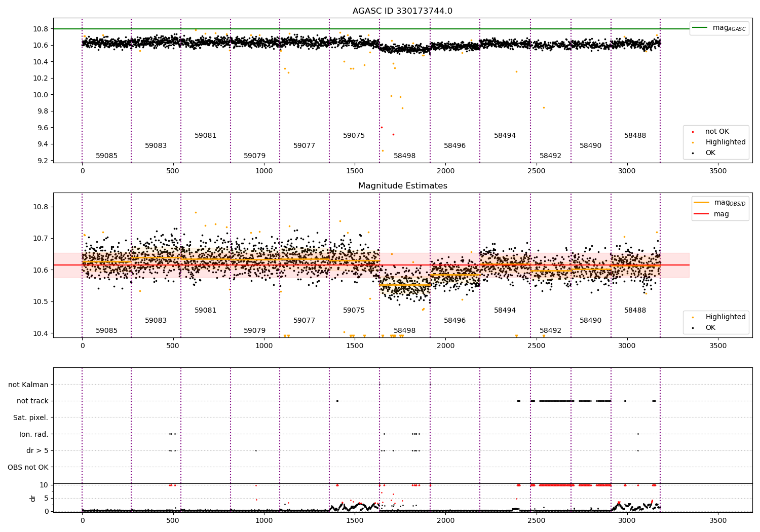The image size is (760, 532).
Task: Click the 'Sat. pixel.' axis label
Action: pos(31,417)
